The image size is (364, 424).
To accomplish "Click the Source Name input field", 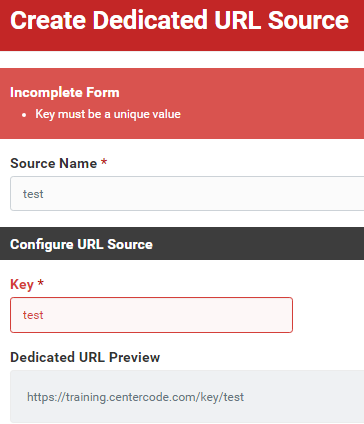I will (187, 194).
